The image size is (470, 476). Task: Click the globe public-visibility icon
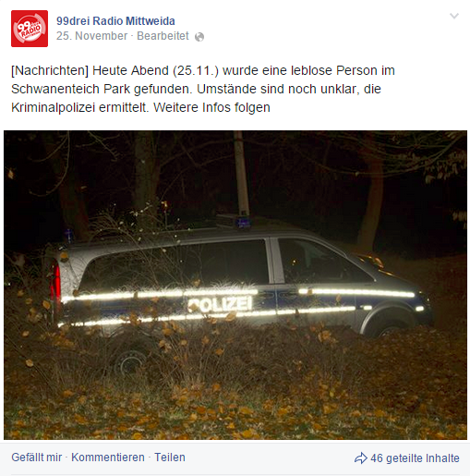(x=199, y=37)
